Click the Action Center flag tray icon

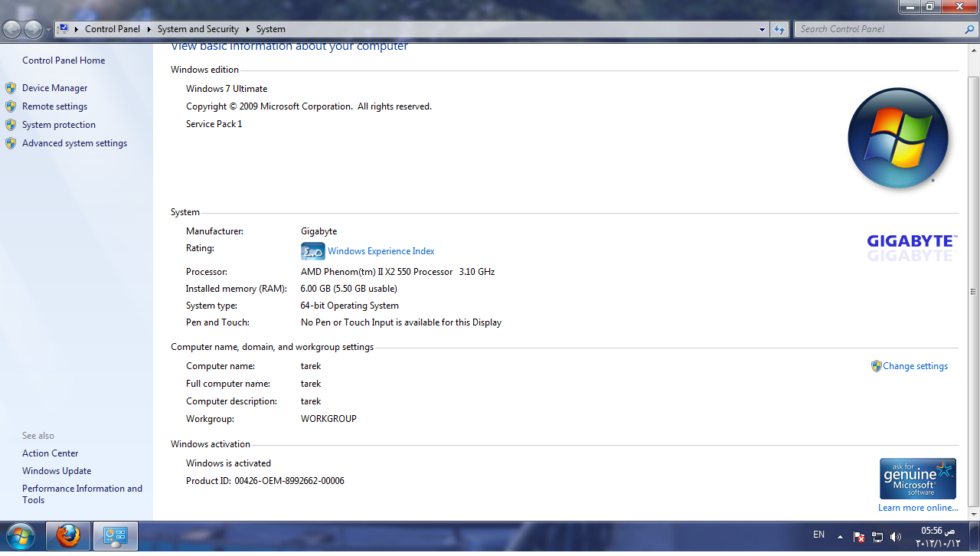[859, 536]
